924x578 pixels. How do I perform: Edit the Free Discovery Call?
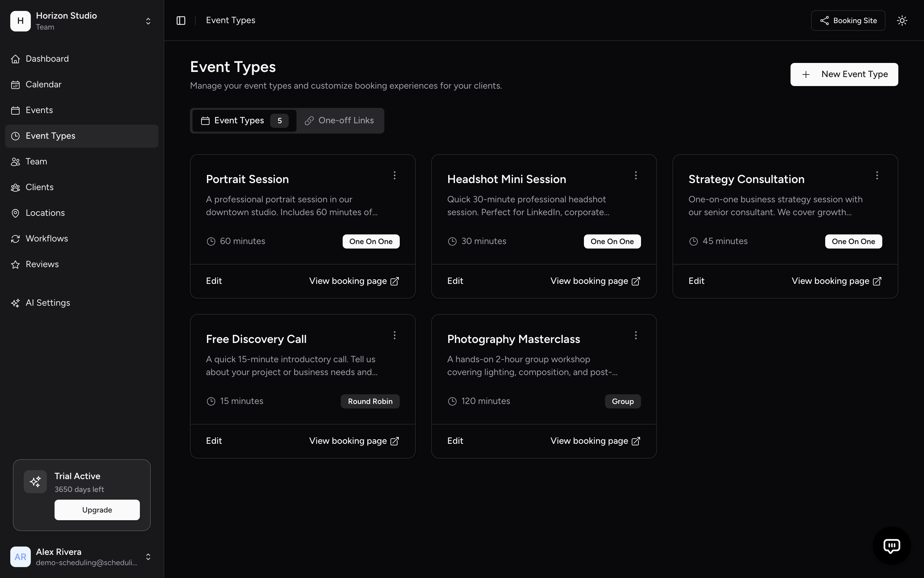point(214,441)
